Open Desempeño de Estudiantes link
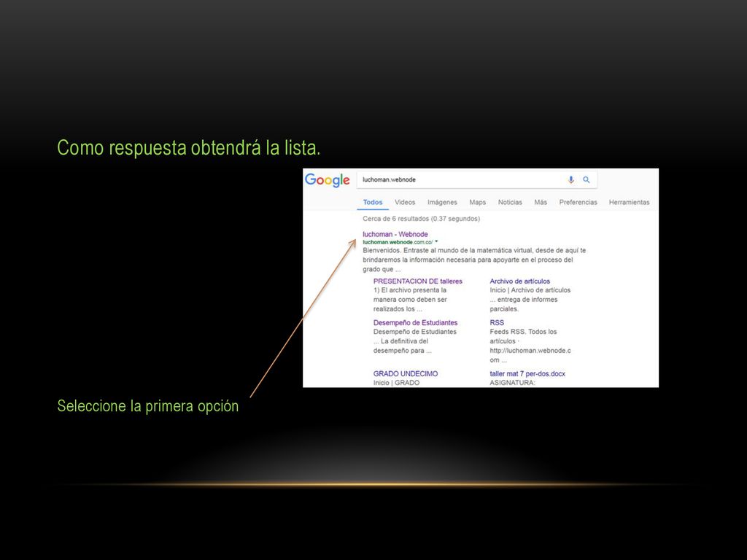The image size is (747, 560). [x=415, y=322]
